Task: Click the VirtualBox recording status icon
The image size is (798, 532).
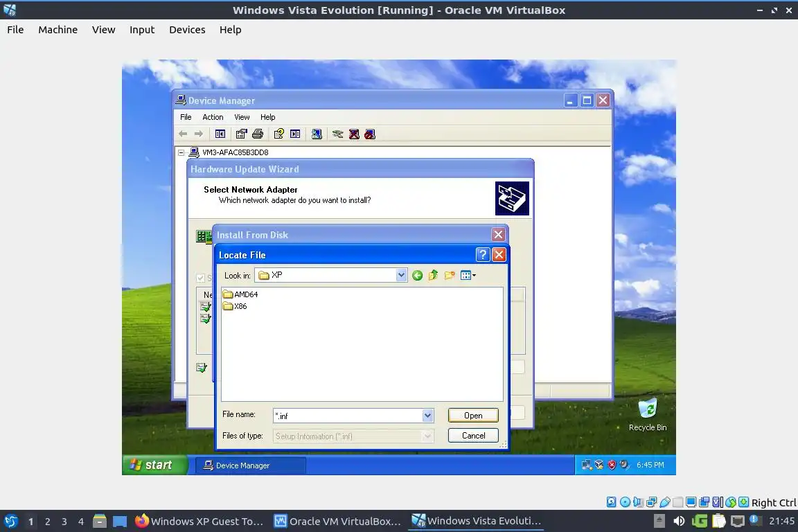Action: pos(704,502)
